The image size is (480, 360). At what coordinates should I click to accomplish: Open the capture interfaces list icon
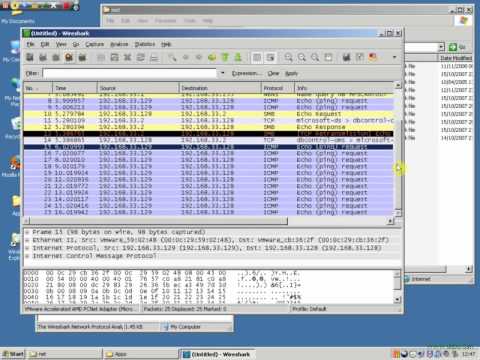click(30, 57)
